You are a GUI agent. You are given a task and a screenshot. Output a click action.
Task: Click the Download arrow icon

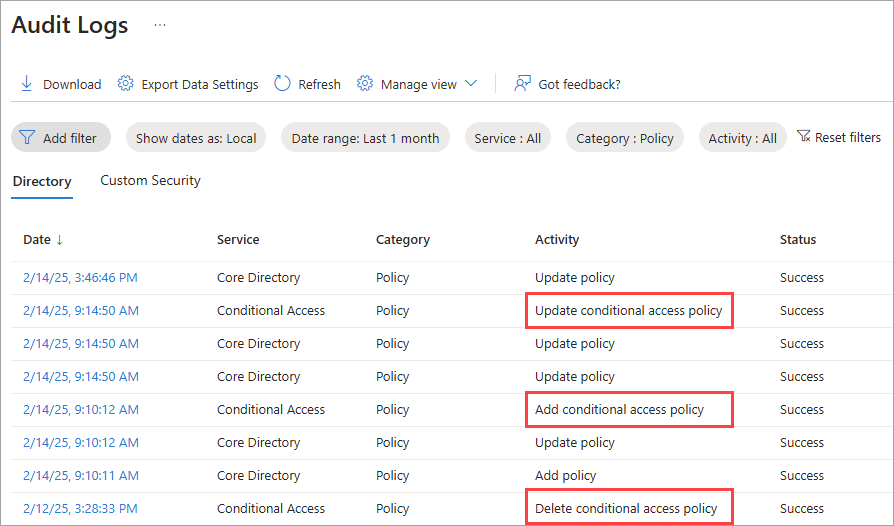[x=27, y=84]
